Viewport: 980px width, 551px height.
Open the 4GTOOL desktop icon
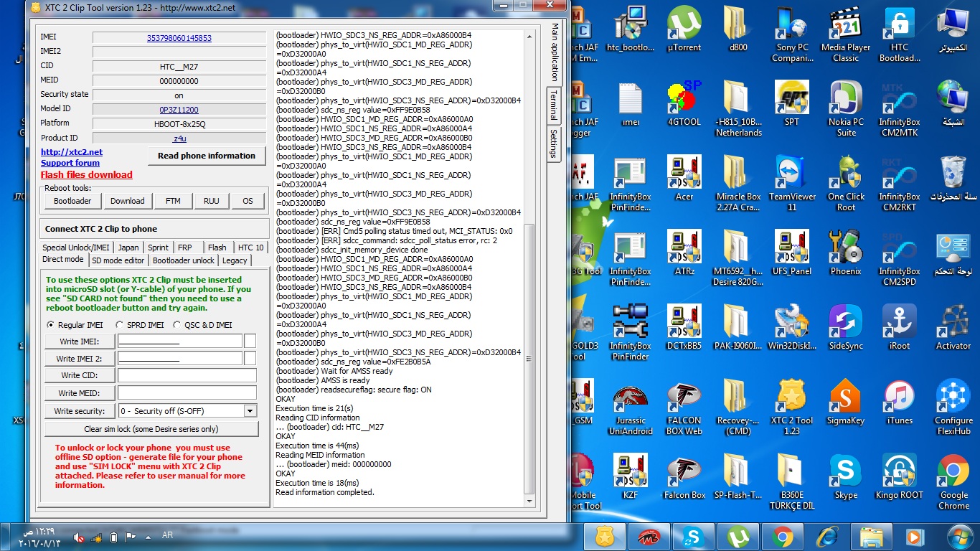[x=684, y=103]
